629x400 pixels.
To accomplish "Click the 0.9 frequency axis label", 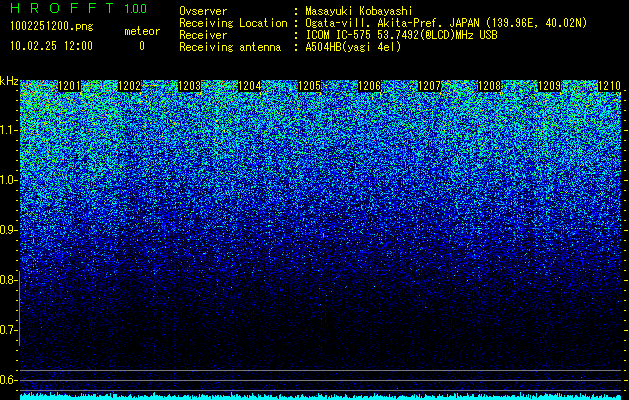I will [x=8, y=230].
